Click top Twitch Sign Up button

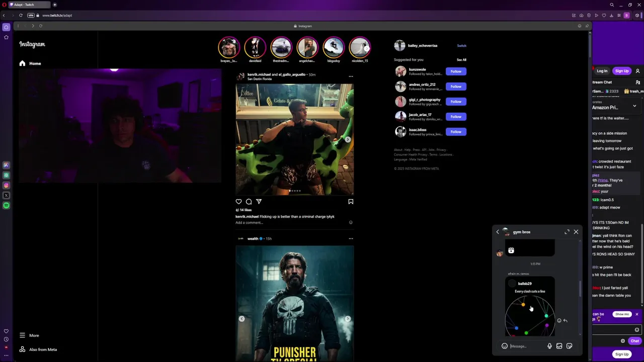coord(622,71)
